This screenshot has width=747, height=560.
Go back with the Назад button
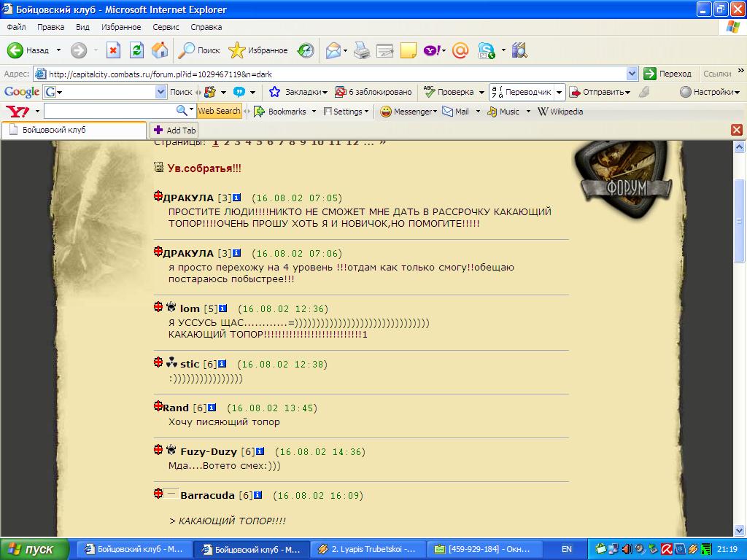click(x=28, y=50)
